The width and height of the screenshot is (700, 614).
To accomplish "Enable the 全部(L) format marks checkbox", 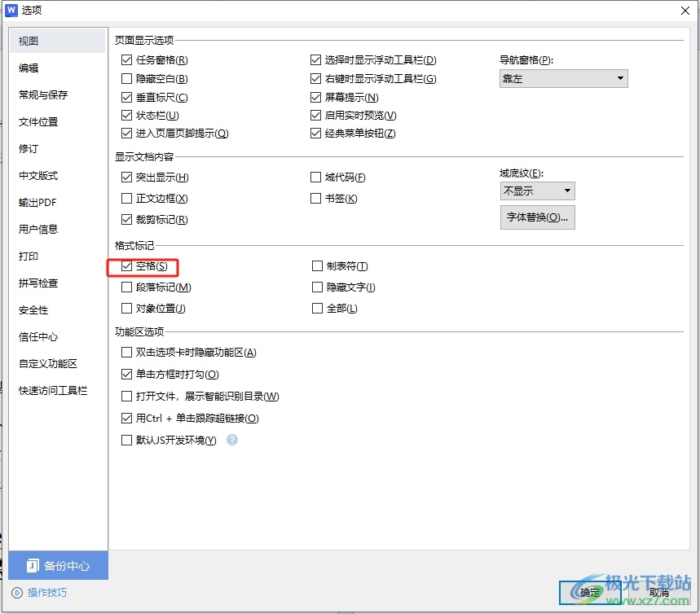I will coord(318,309).
